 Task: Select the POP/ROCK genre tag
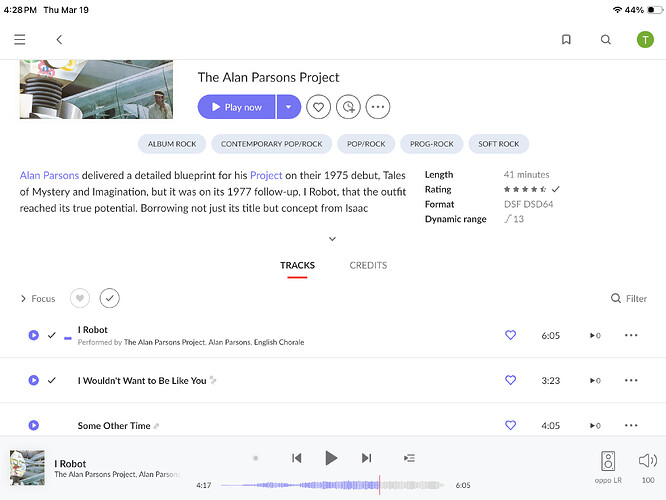click(366, 144)
